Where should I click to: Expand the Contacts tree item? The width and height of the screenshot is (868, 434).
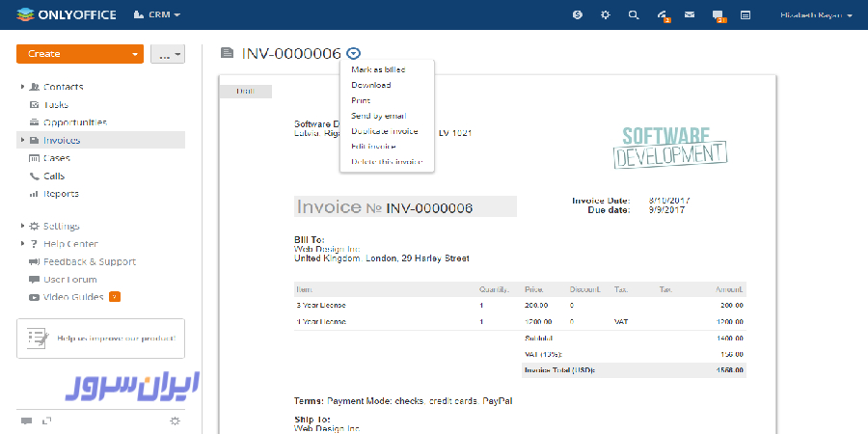tap(22, 87)
